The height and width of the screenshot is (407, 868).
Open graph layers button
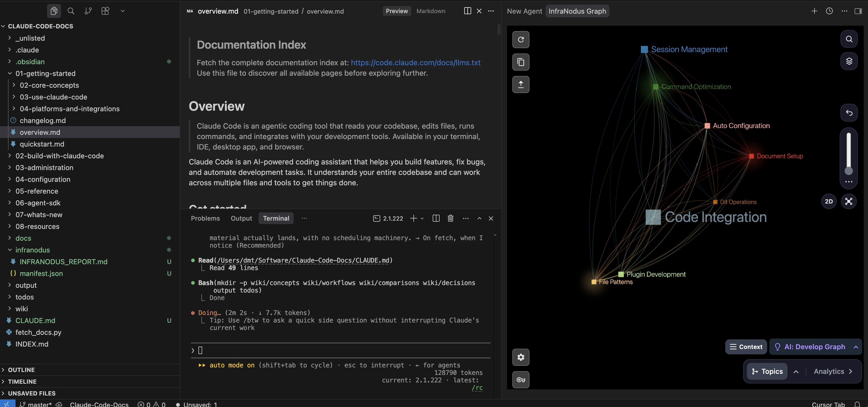pyautogui.click(x=849, y=61)
